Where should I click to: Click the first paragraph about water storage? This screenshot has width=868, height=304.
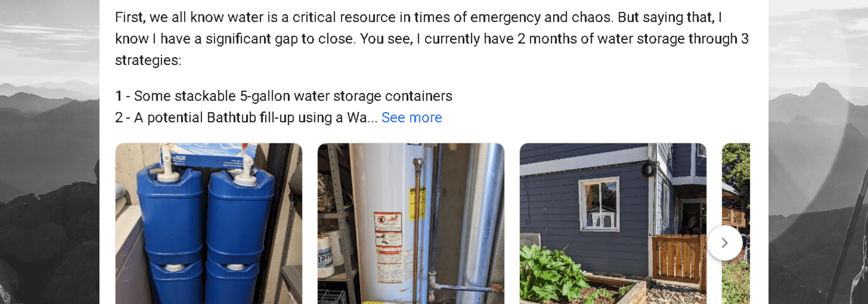point(432,38)
